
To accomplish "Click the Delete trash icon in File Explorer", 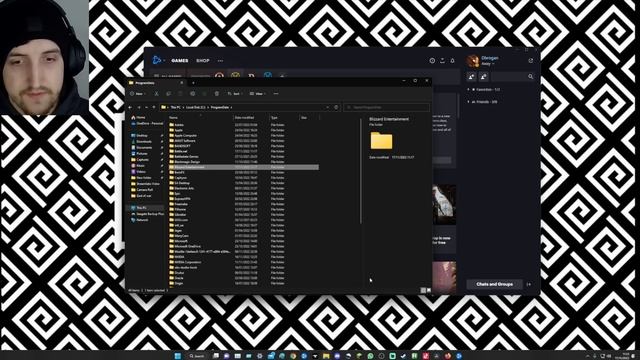I will (217, 93).
